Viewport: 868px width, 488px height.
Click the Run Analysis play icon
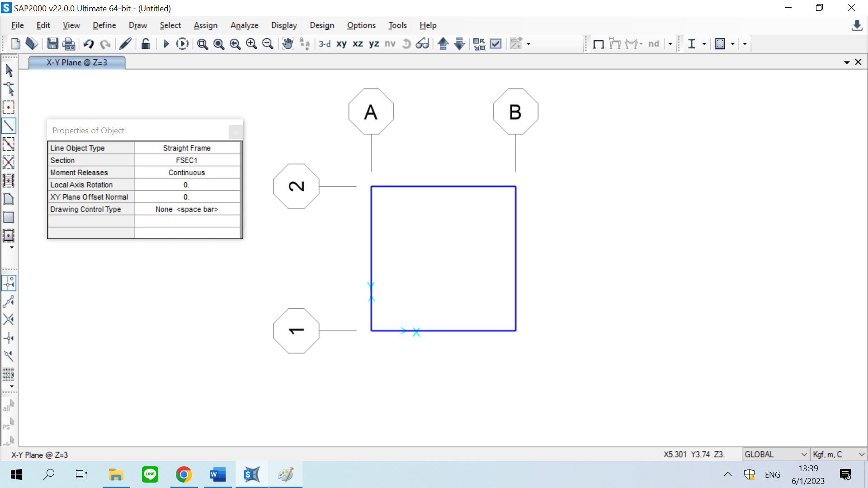click(166, 44)
